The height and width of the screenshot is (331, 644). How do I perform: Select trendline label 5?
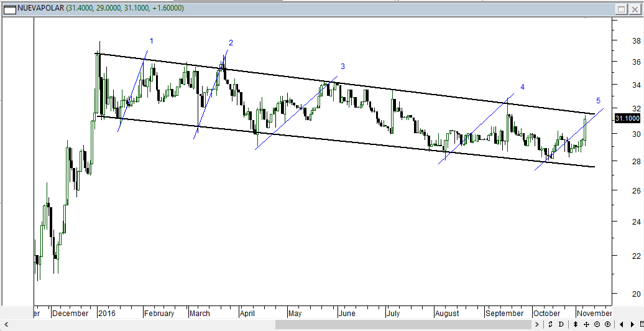click(x=599, y=100)
